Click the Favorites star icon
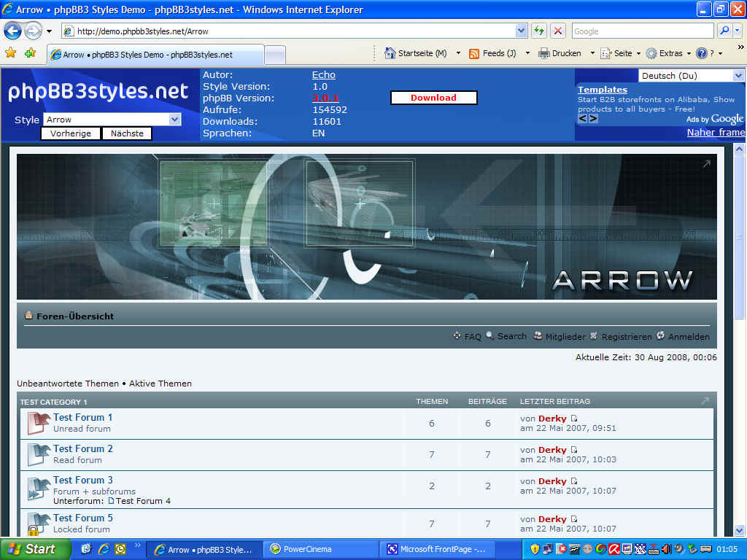 click(10, 53)
